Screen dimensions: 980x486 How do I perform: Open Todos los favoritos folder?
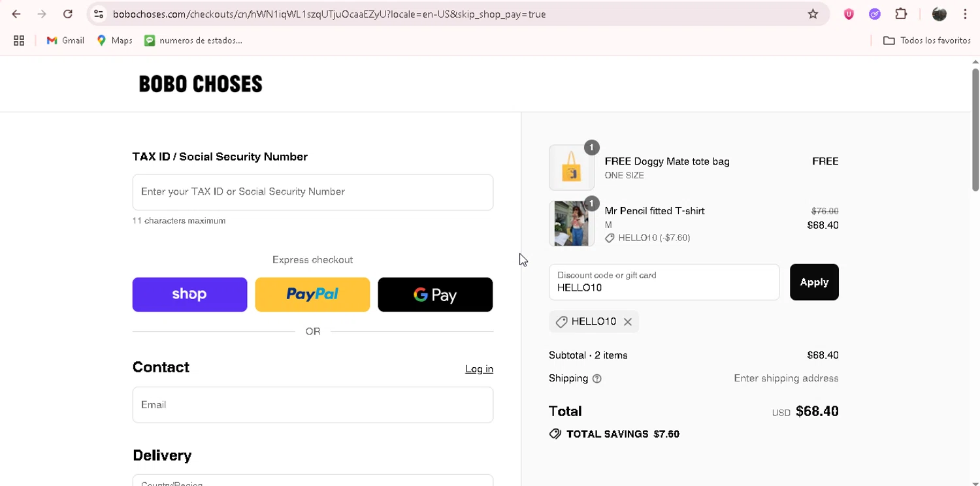(926, 40)
